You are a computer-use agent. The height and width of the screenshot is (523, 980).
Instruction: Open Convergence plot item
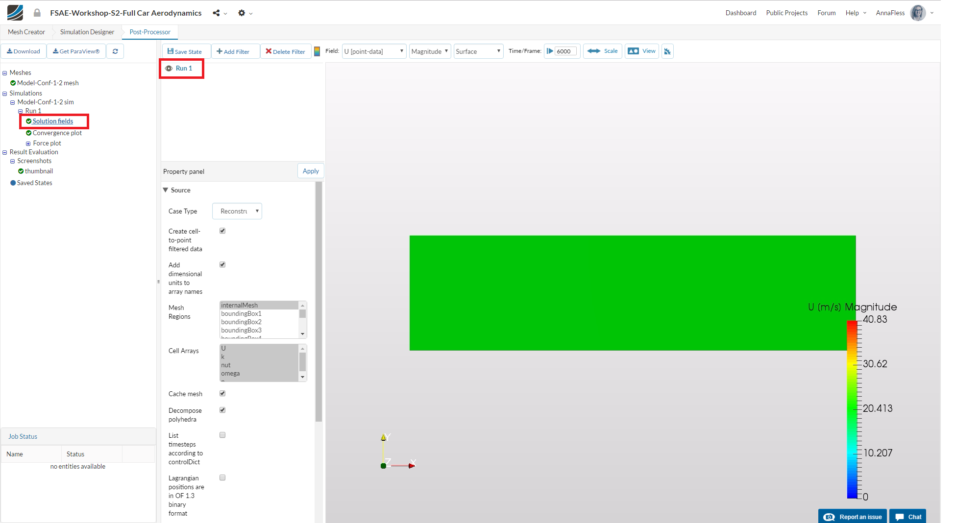(57, 133)
